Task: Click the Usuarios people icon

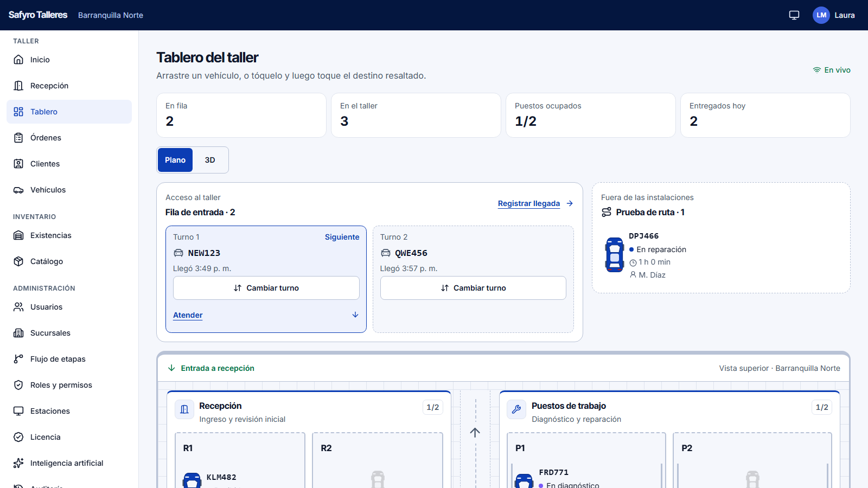Action: click(x=18, y=307)
